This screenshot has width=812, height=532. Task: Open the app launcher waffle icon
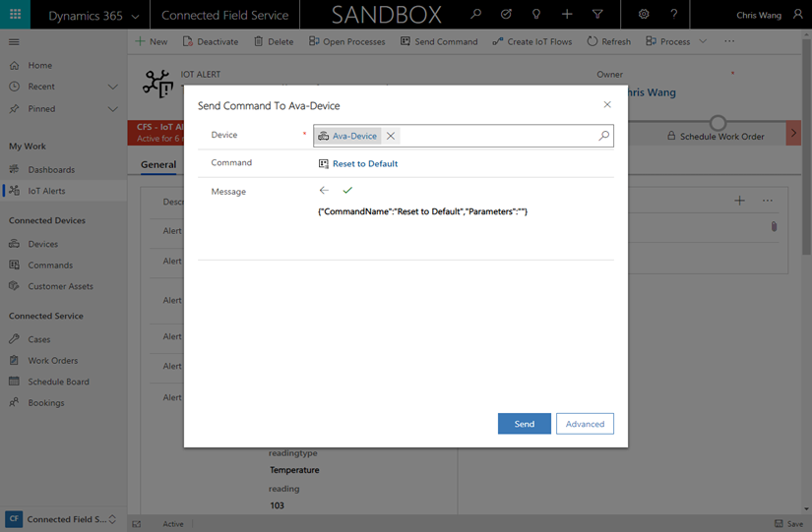(x=15, y=15)
